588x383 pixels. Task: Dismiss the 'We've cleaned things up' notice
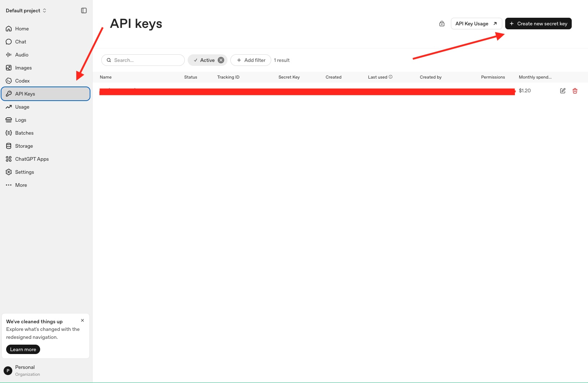click(x=82, y=320)
